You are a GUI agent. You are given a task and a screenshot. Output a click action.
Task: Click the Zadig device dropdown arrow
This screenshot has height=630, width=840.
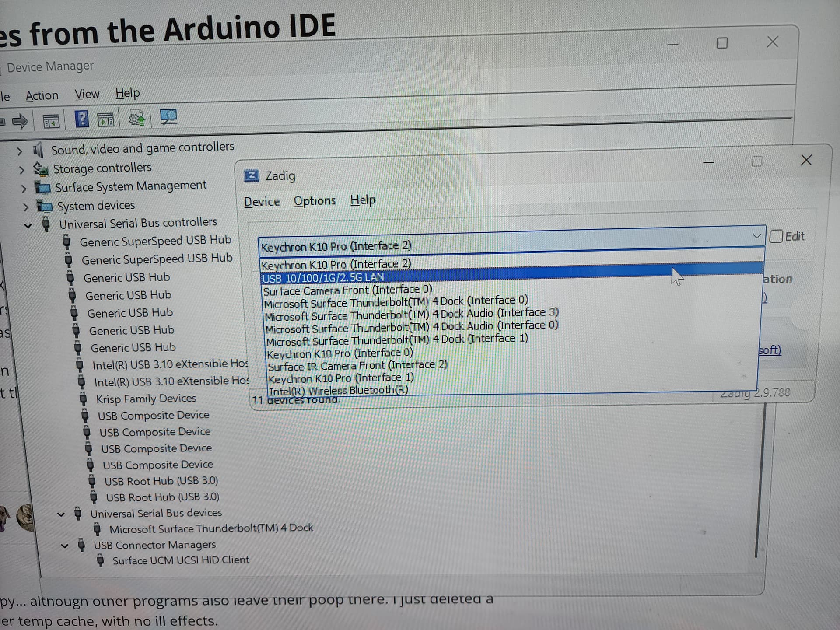click(756, 237)
